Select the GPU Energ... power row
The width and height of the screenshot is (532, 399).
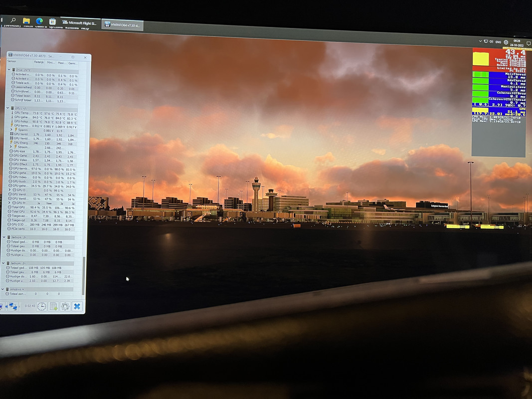click(42, 143)
